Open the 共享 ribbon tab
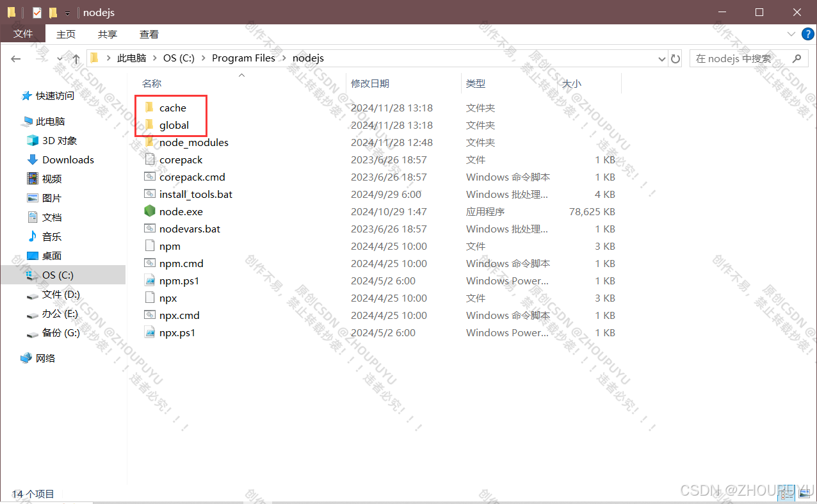The width and height of the screenshot is (817, 504). [108, 34]
